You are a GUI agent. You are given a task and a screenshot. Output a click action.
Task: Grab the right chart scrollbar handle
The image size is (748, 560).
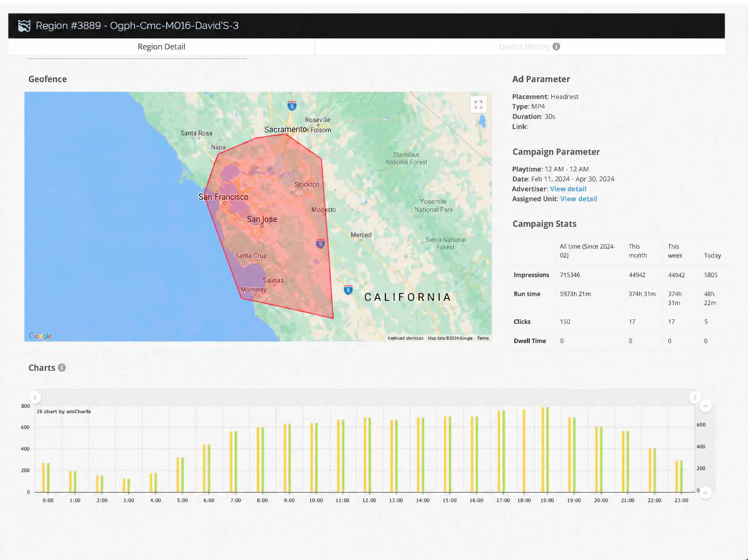point(694,397)
